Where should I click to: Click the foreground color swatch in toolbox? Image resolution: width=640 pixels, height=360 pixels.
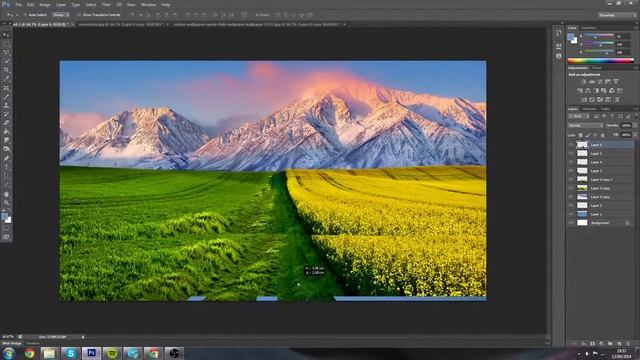[x=4, y=216]
